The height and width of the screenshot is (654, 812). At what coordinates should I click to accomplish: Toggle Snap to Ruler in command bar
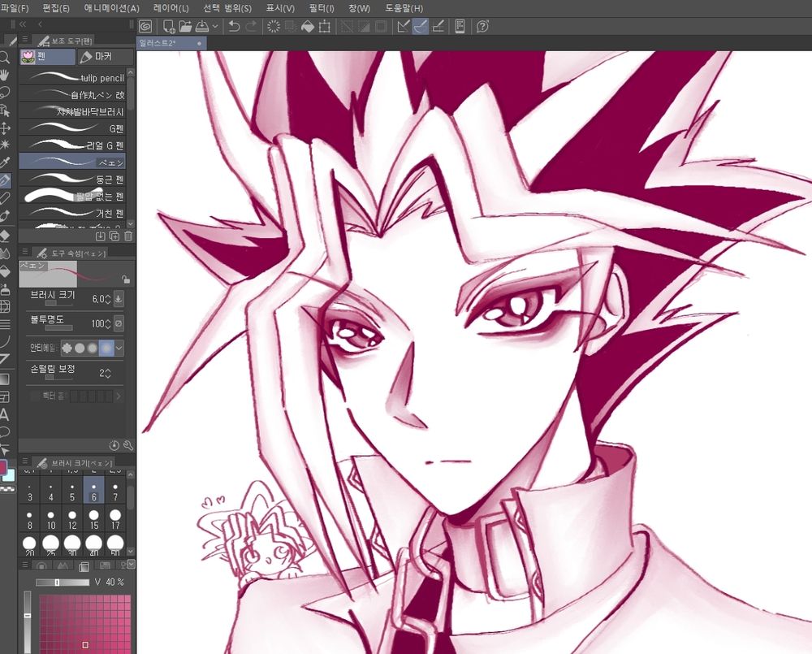click(403, 26)
